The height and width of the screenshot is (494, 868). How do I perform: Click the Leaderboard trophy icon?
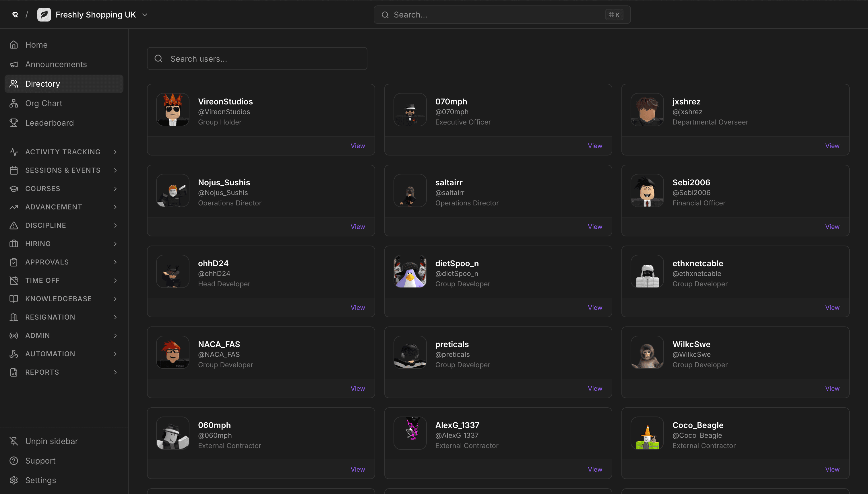click(x=14, y=123)
